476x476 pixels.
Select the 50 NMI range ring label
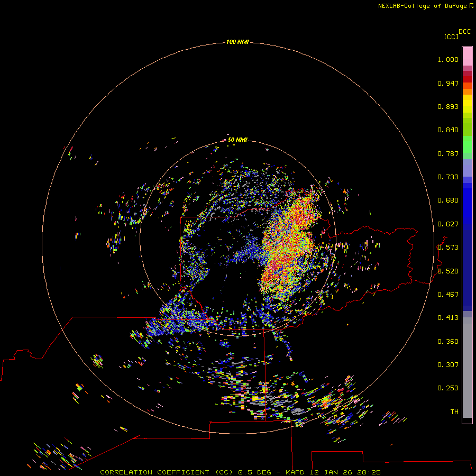[237, 140]
